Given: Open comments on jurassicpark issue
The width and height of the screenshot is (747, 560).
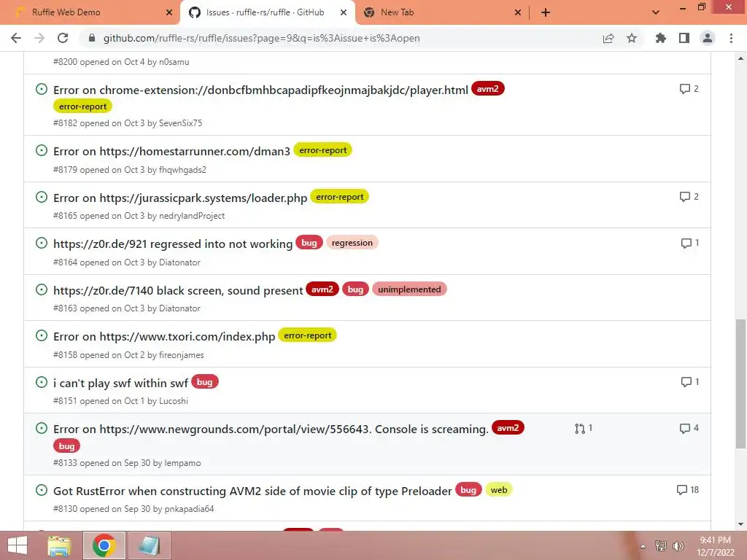Looking at the screenshot, I should [x=689, y=197].
